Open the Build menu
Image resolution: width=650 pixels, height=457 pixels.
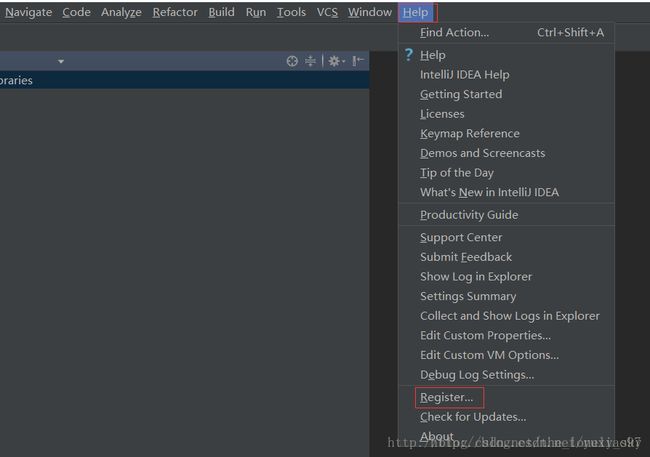pyautogui.click(x=221, y=12)
